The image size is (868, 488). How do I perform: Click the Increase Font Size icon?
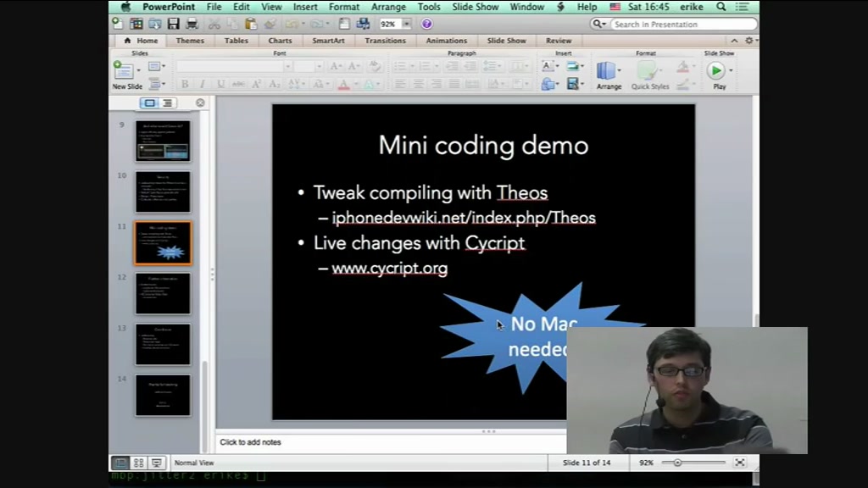pos(335,66)
